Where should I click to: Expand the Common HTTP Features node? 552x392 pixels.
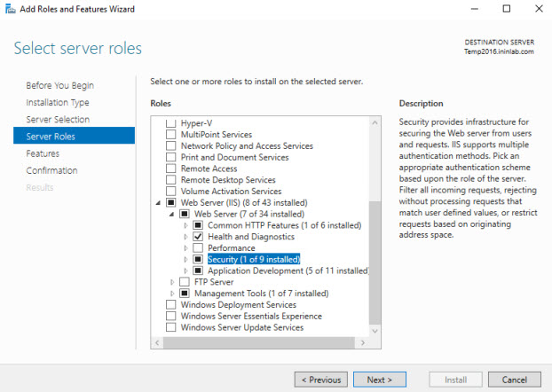click(x=186, y=226)
